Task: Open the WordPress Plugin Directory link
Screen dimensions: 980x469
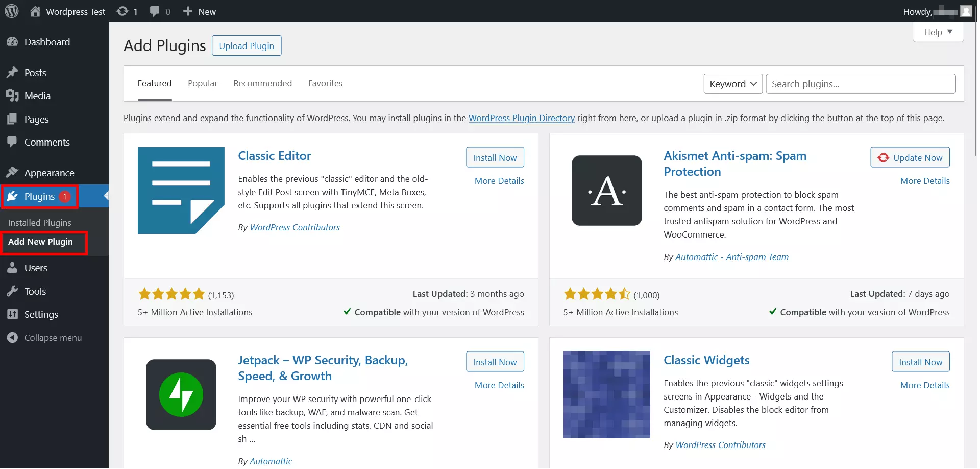Action: [522, 118]
